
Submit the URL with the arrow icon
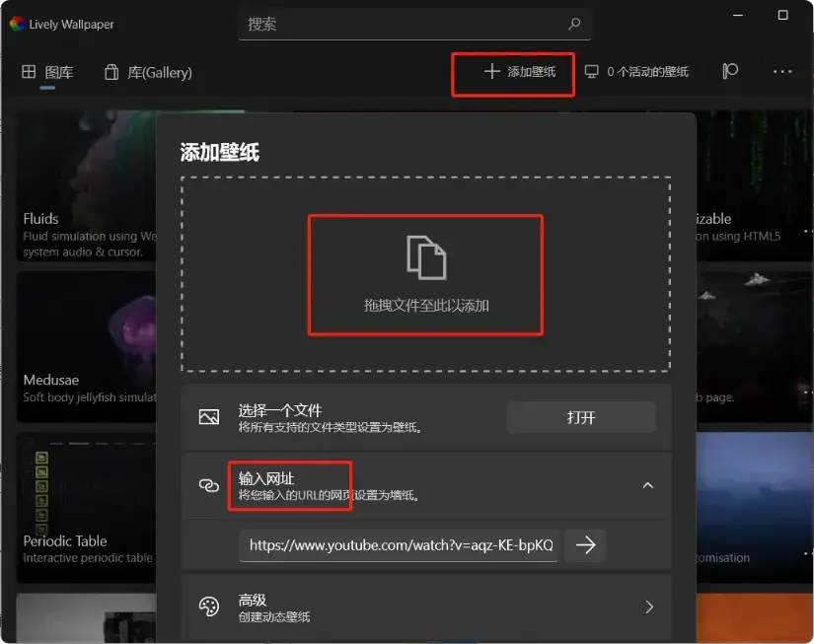(x=585, y=544)
